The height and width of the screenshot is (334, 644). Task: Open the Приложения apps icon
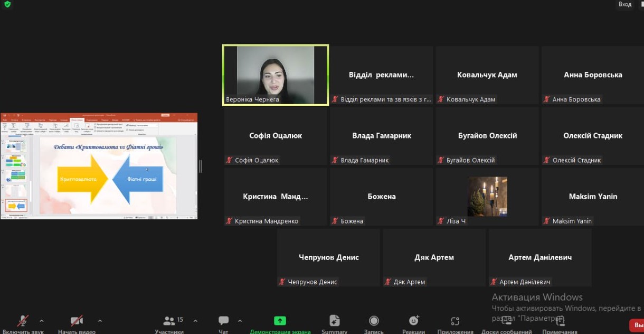pos(455,321)
